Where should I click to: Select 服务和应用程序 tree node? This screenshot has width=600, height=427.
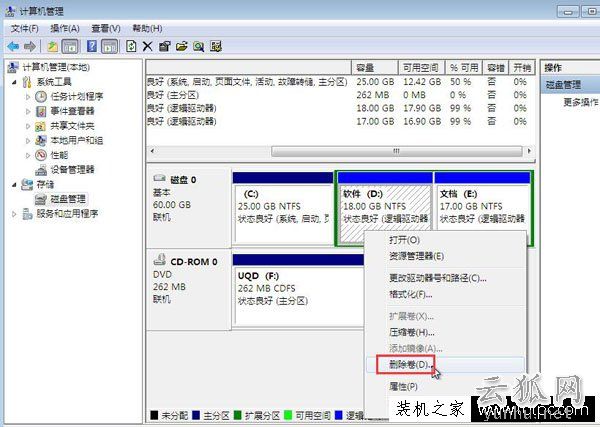click(67, 214)
